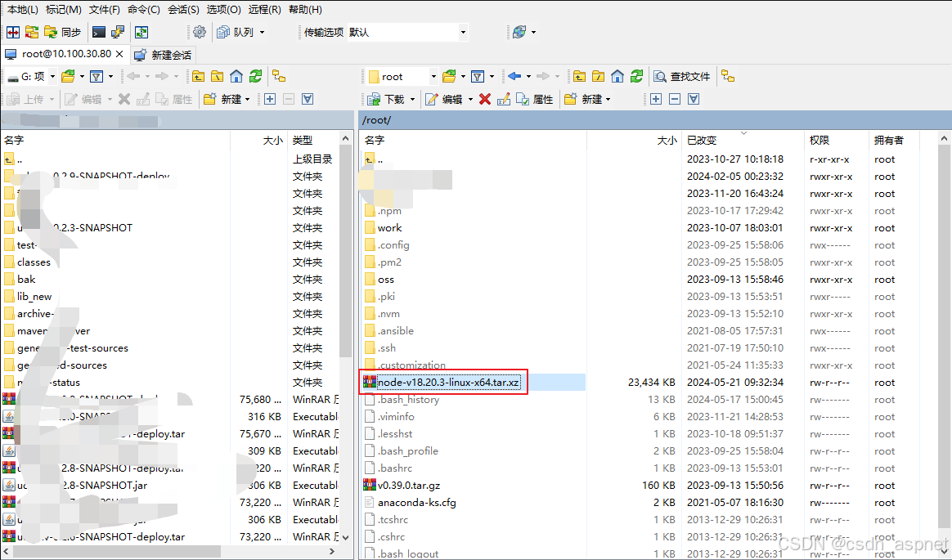This screenshot has height=560, width=952.
Task: Click the remote 编辑 button
Action: (444, 99)
